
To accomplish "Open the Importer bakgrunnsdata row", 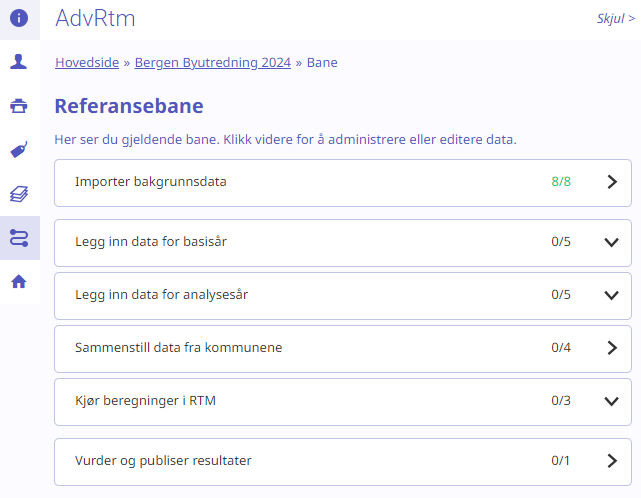I will click(343, 183).
